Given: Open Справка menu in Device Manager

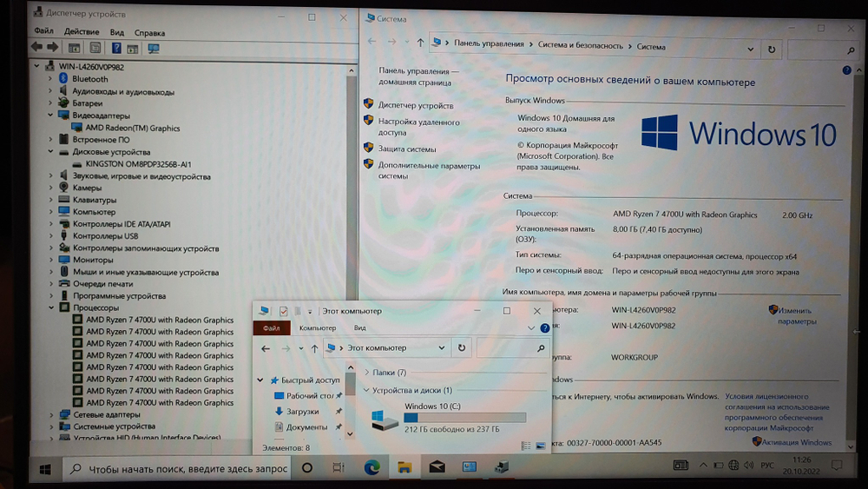Looking at the screenshot, I should [149, 33].
